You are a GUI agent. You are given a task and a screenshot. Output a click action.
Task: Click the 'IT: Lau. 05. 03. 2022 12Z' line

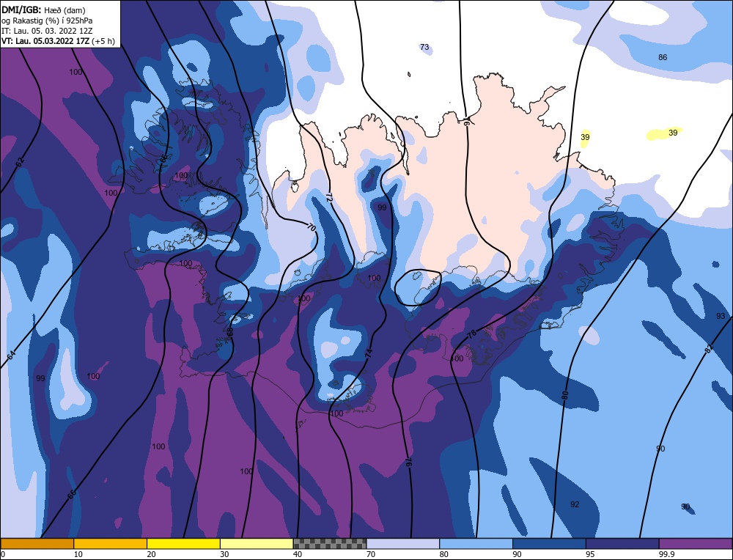47,31
